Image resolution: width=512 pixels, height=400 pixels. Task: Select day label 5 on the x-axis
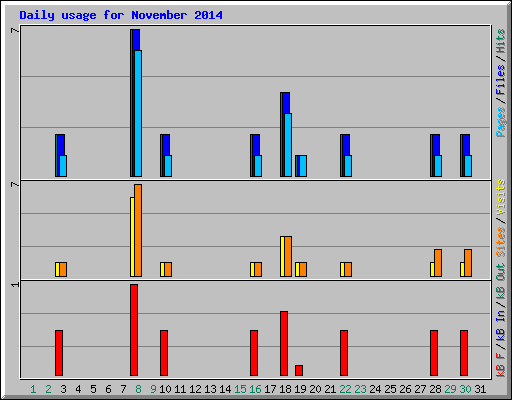click(93, 389)
